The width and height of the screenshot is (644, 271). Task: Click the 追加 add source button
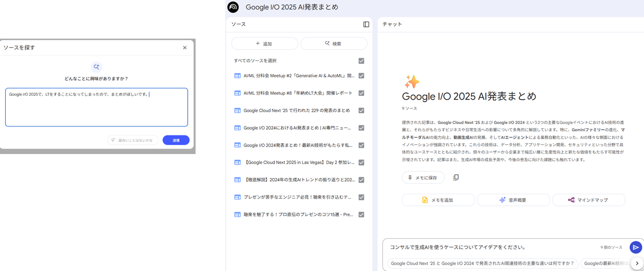pos(264,43)
